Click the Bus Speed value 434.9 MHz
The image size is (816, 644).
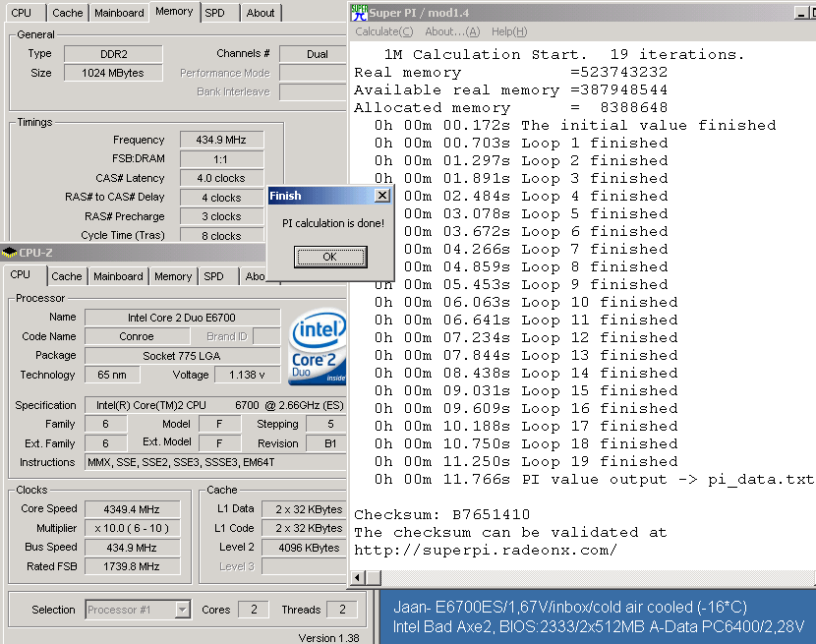132,548
